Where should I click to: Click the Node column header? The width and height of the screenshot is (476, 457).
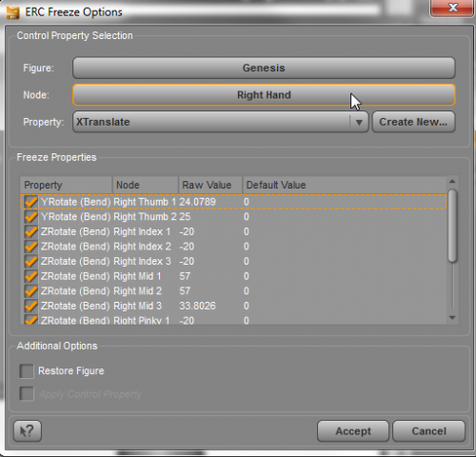146,185
